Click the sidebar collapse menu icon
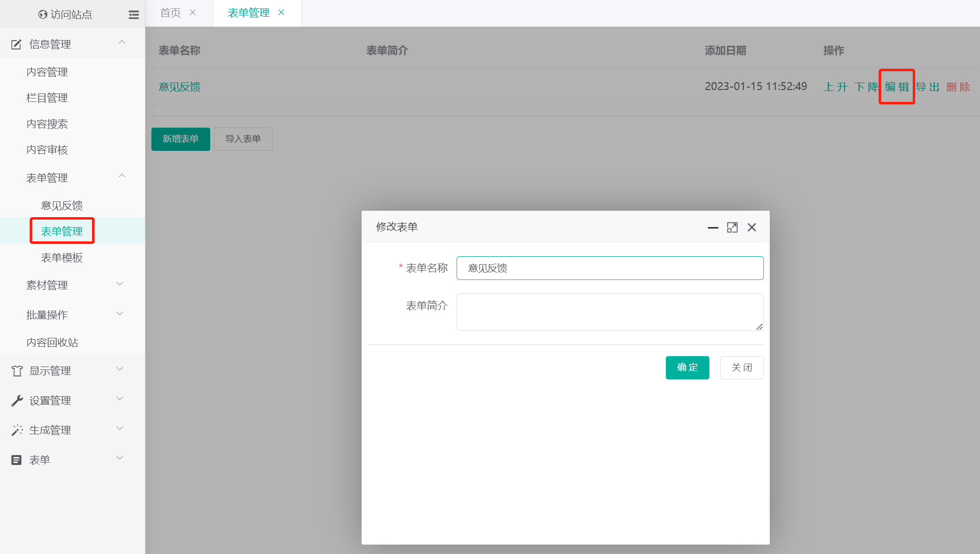The width and height of the screenshot is (980, 554). point(134,15)
